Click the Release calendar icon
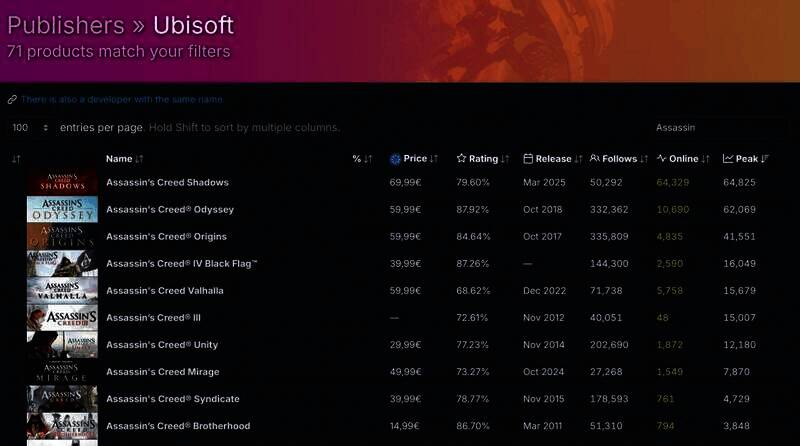This screenshot has height=446, width=800. pos(528,159)
